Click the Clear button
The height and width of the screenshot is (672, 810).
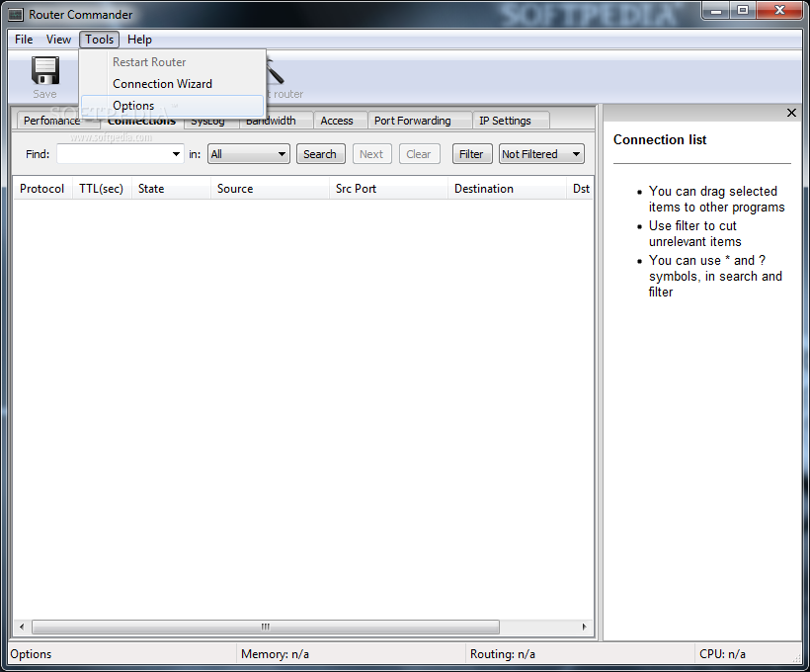[x=419, y=154]
